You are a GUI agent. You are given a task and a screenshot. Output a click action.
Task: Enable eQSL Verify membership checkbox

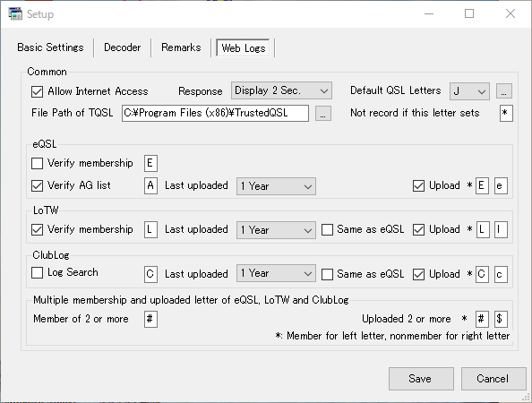(x=37, y=163)
